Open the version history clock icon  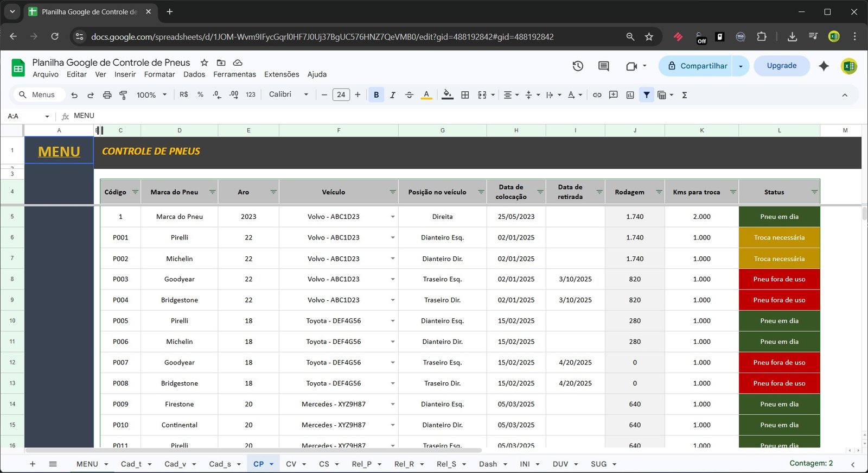point(578,66)
